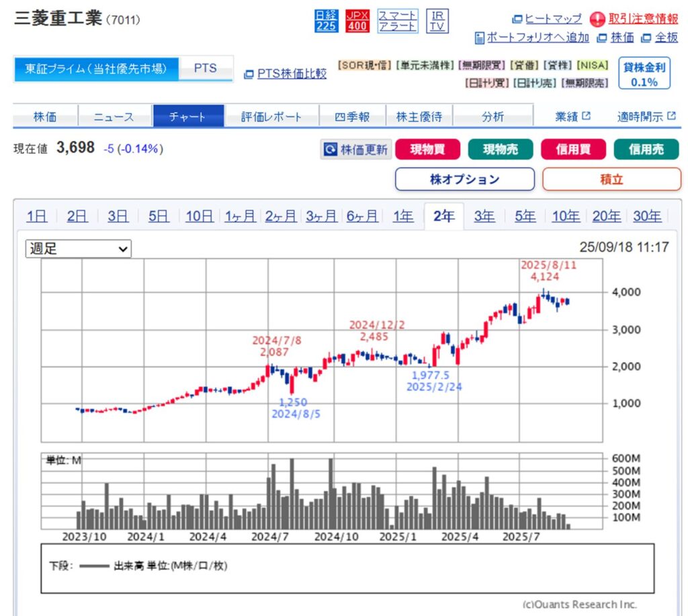The height and width of the screenshot is (616, 688).
Task: Select the 3ヶ月 chart period
Action: coord(322,216)
